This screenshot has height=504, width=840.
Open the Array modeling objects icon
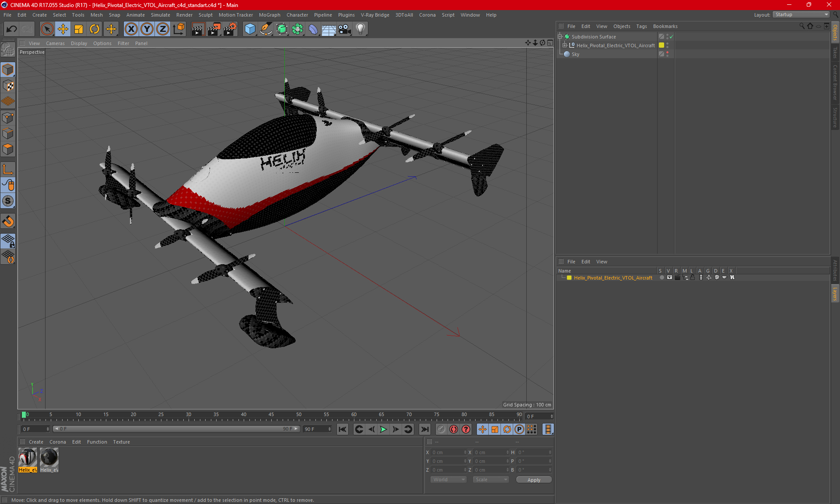pos(297,29)
